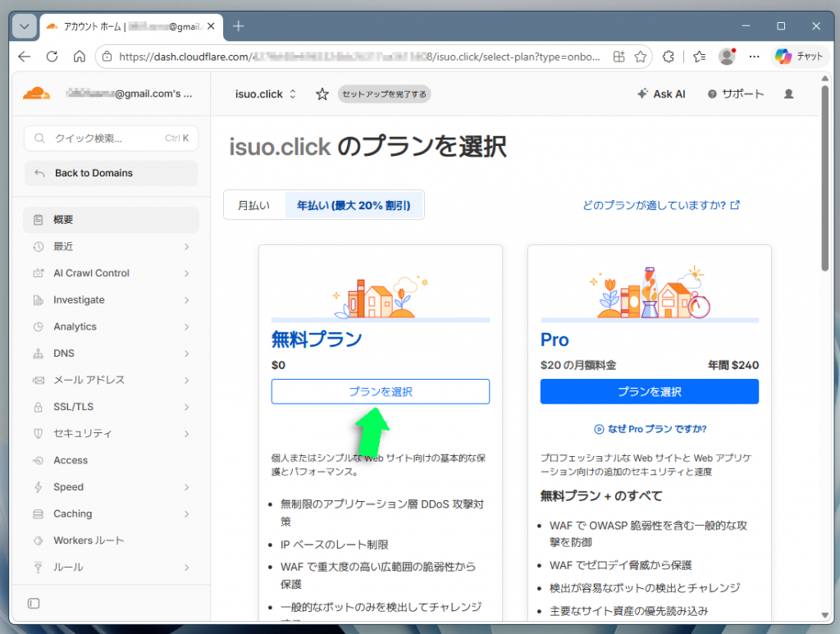Select the 無料プラン with プランを選択
The width and height of the screenshot is (840, 634).
pyautogui.click(x=381, y=391)
